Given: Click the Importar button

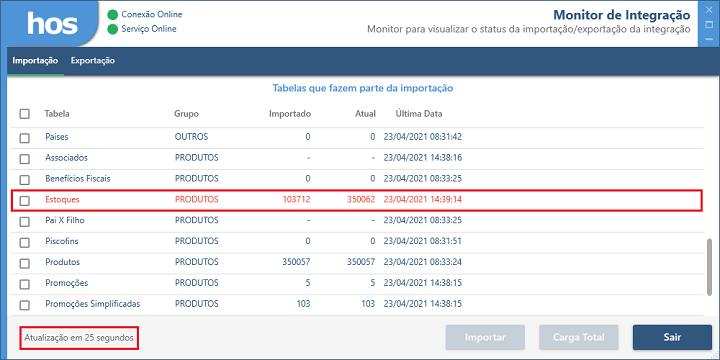Looking at the screenshot, I should coord(485,338).
